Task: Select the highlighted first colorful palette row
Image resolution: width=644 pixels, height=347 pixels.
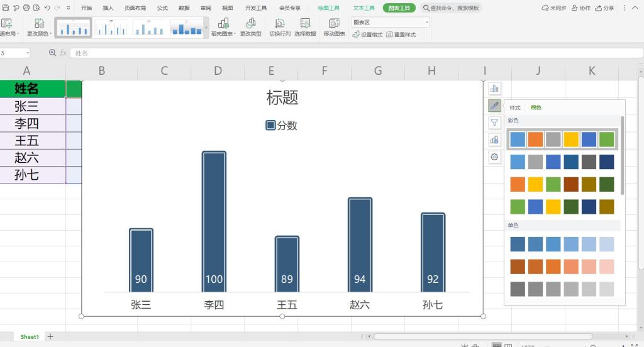Action: point(562,139)
